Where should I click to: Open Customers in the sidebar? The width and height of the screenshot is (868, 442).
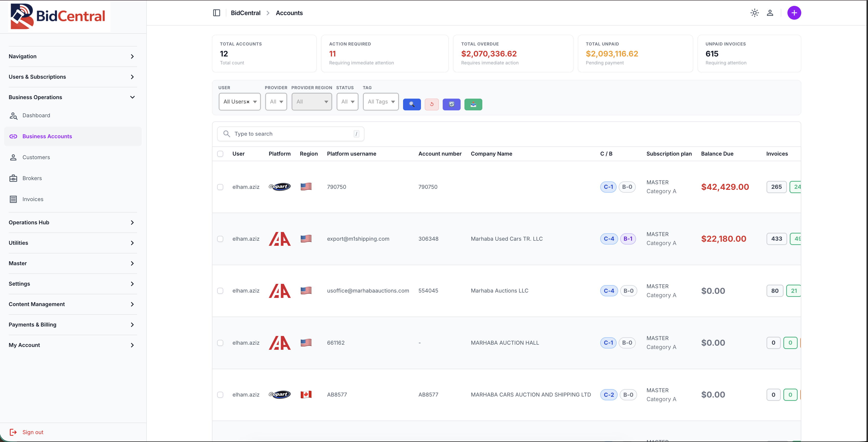[x=73, y=157]
